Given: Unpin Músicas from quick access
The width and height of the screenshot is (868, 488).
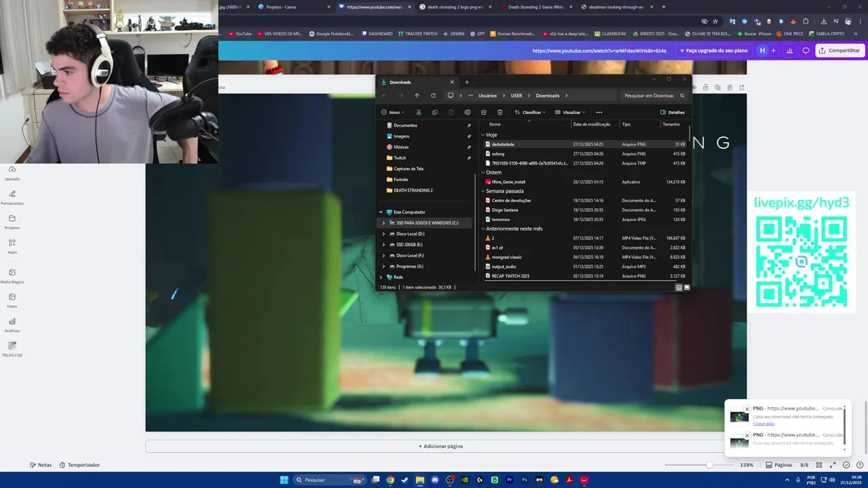Looking at the screenshot, I should 469,147.
